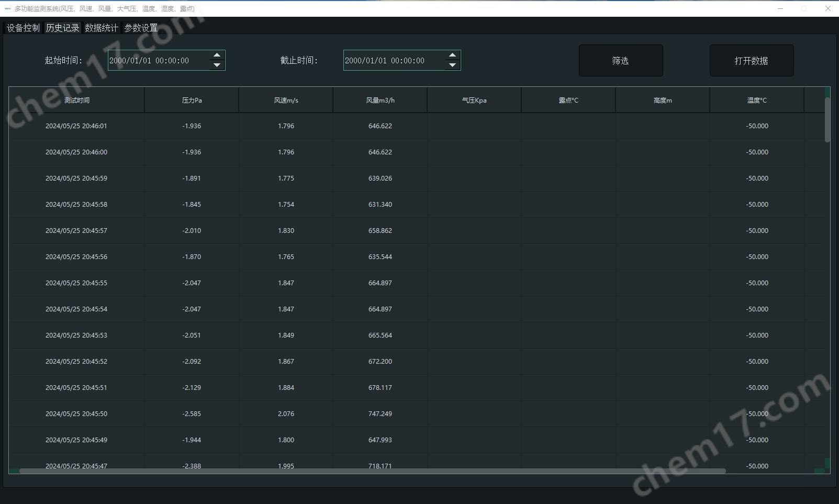839x504 pixels.
Task: Click the table's vertical scrollbar handle
Action: pos(827,119)
